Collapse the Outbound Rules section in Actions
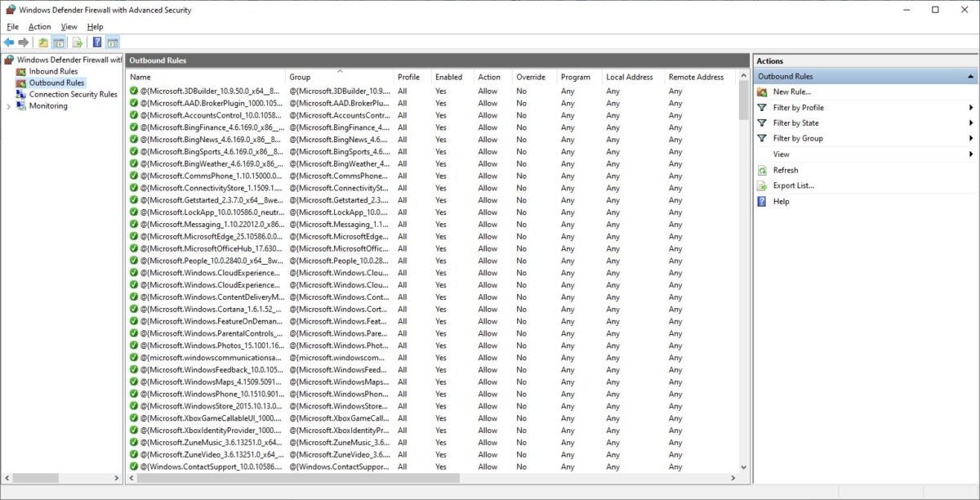Screen dimensions: 980x500 970,76
